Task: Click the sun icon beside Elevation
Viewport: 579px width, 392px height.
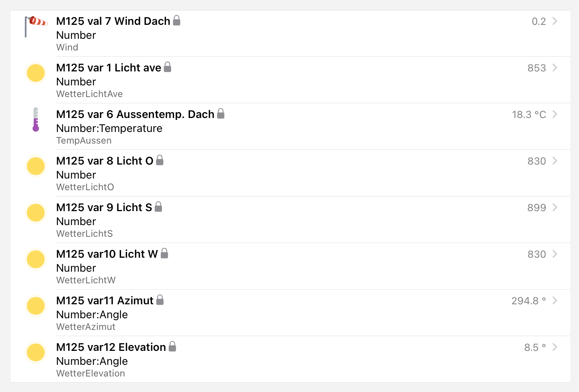Action: (36, 352)
